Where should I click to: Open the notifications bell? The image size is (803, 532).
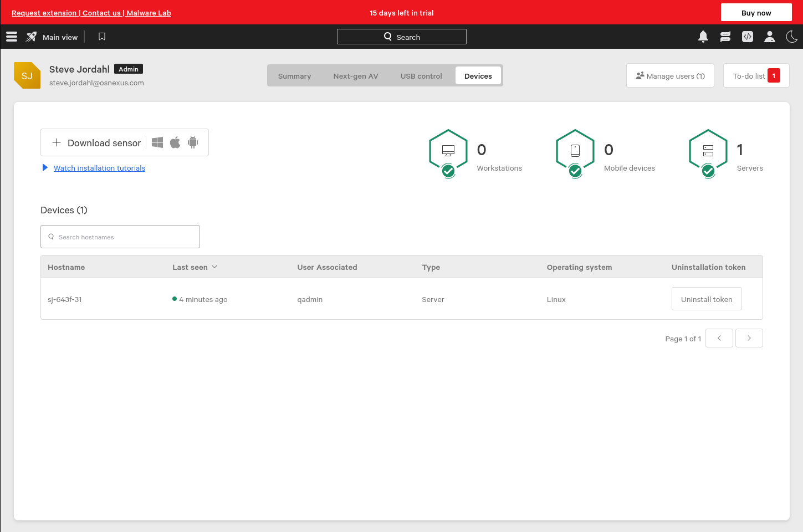pyautogui.click(x=703, y=37)
